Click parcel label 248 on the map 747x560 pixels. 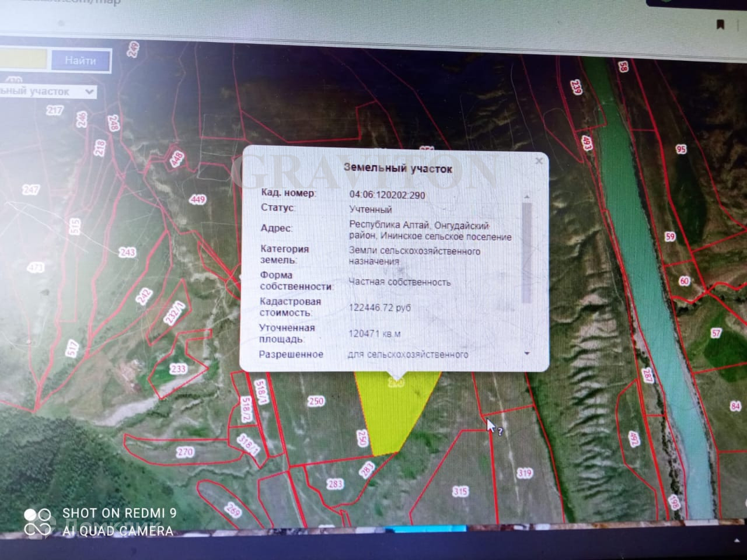114,123
